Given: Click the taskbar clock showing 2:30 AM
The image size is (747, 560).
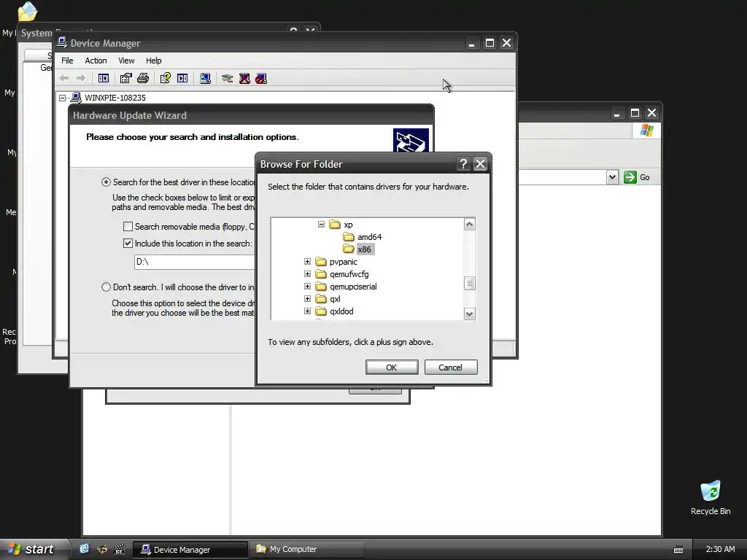Looking at the screenshot, I should coord(720,549).
